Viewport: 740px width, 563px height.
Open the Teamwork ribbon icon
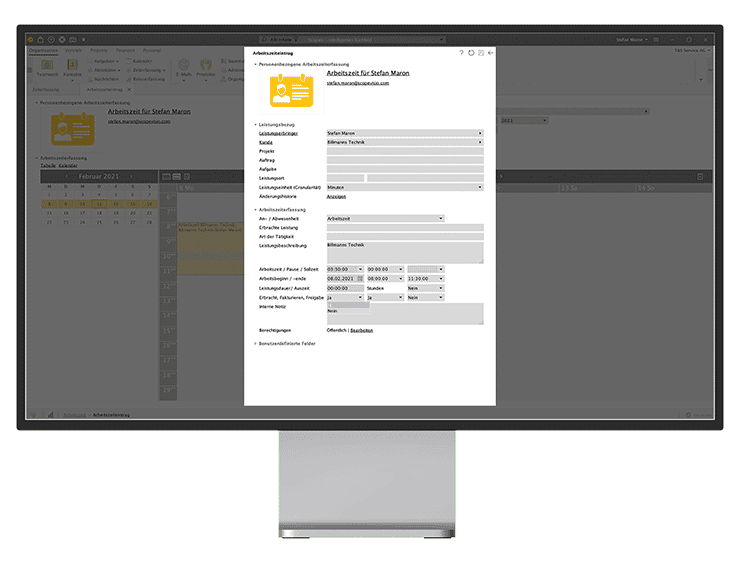tap(47, 68)
